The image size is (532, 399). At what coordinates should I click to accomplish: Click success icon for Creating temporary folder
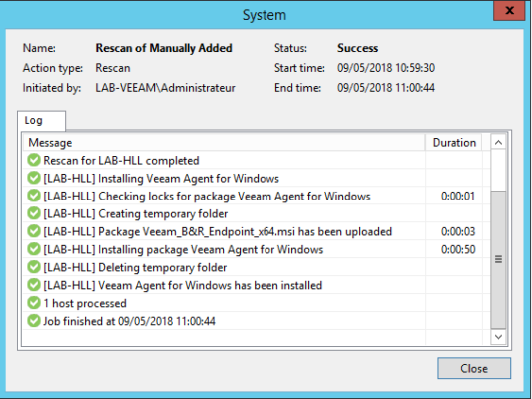[x=34, y=213]
